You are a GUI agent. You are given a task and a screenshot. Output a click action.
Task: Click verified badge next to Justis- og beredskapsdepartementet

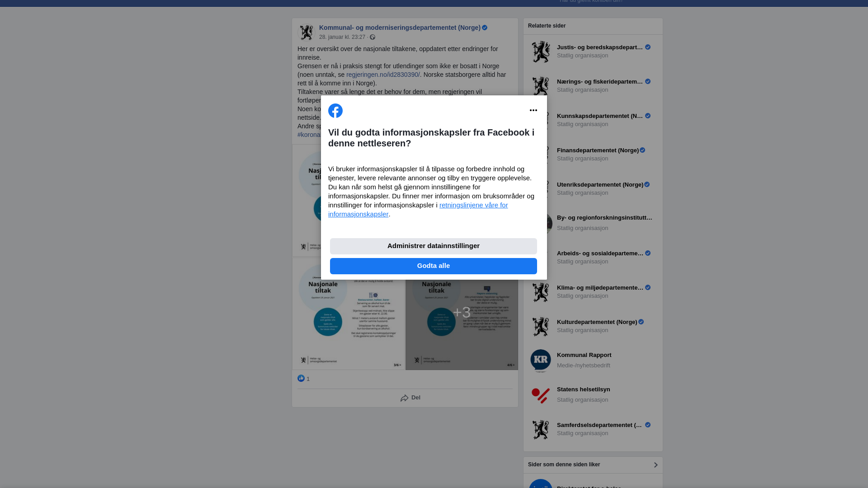648,47
